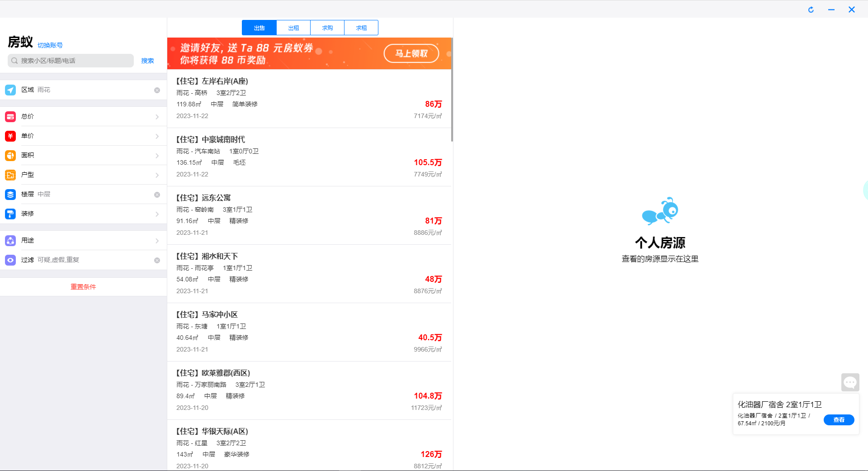The width and height of the screenshot is (868, 471).
Task: Expand the 装修 filter options
Action: click(157, 214)
